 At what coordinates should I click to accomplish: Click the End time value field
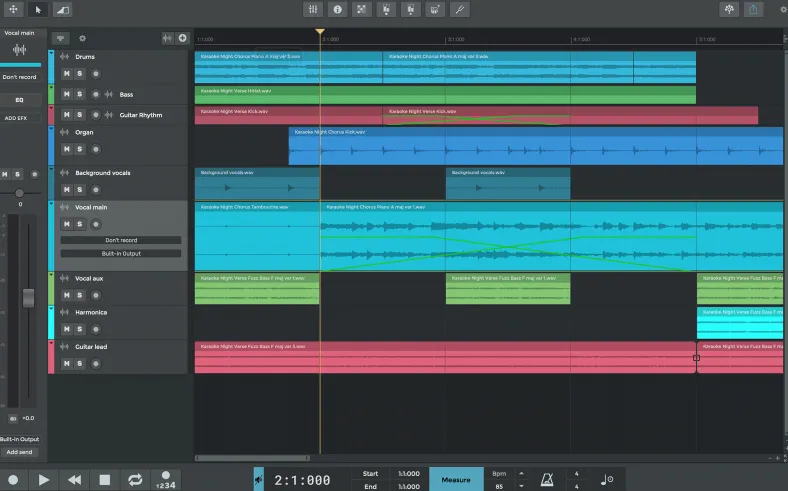point(409,486)
